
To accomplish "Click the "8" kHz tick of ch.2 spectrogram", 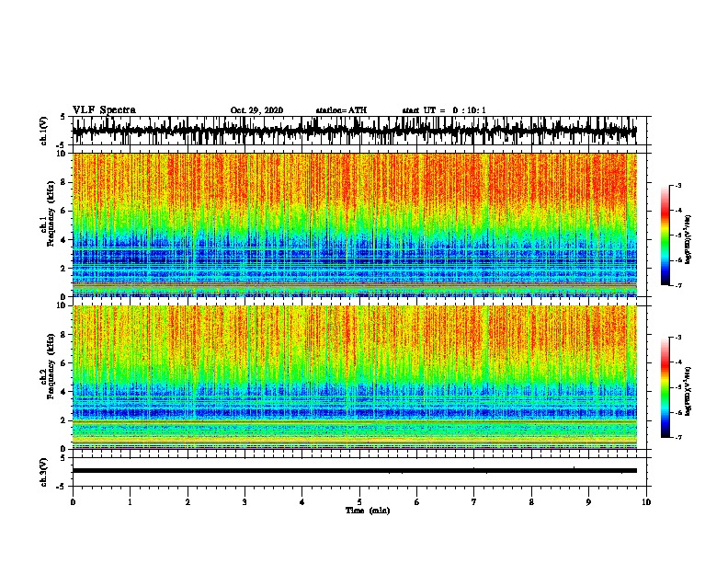I will (63, 335).
